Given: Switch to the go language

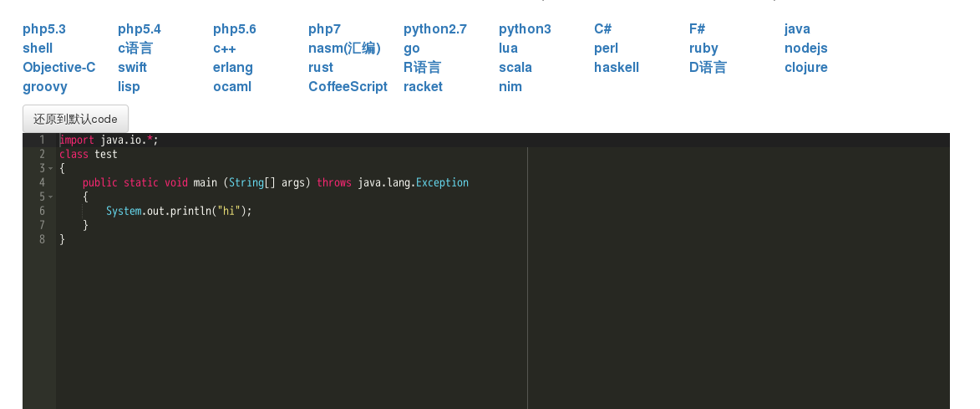Looking at the screenshot, I should coord(411,49).
